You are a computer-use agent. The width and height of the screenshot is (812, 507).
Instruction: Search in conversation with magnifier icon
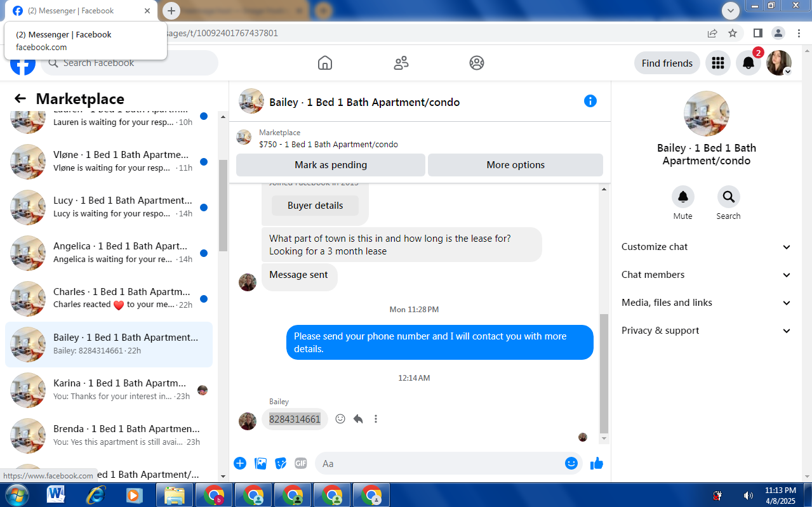(729, 197)
